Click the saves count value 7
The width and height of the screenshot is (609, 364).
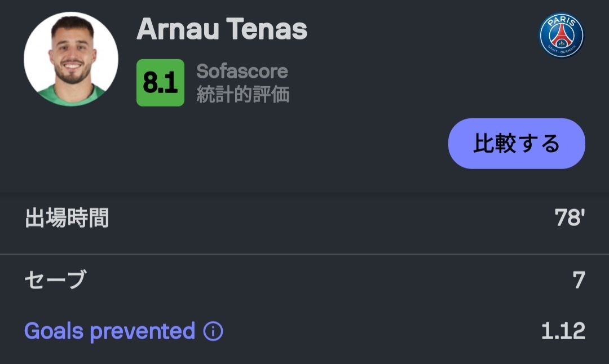579,280
